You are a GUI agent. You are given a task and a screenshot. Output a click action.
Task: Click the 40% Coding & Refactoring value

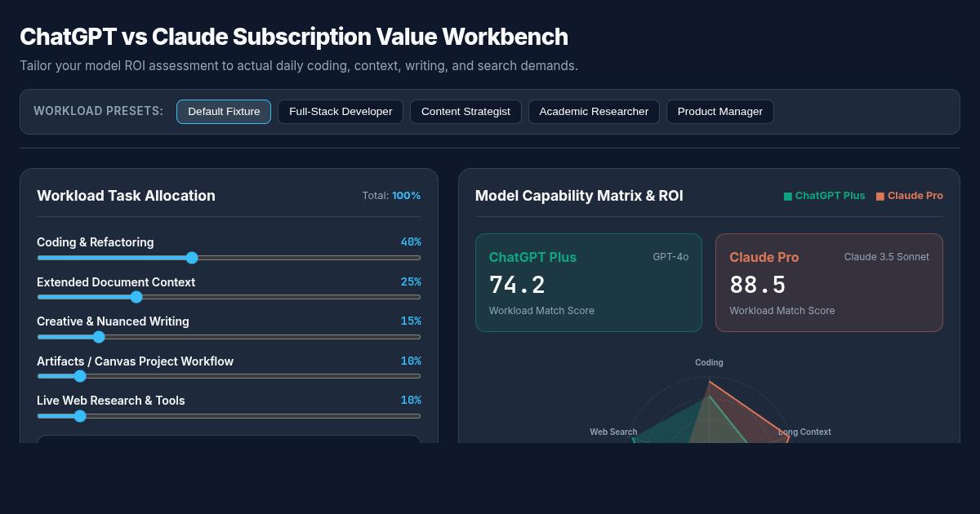(x=411, y=242)
